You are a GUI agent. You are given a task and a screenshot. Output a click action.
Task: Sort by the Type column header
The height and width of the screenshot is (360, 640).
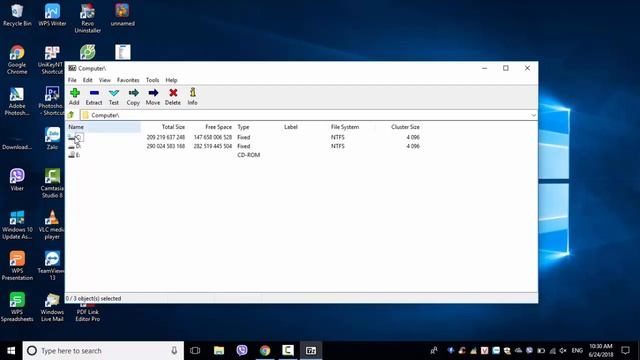[x=258, y=127]
